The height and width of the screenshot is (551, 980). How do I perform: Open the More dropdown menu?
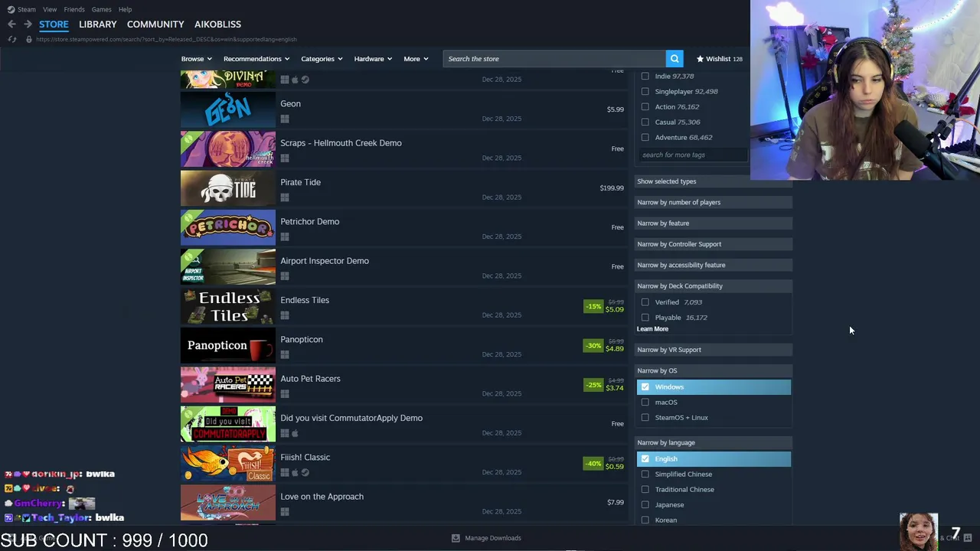416,59
